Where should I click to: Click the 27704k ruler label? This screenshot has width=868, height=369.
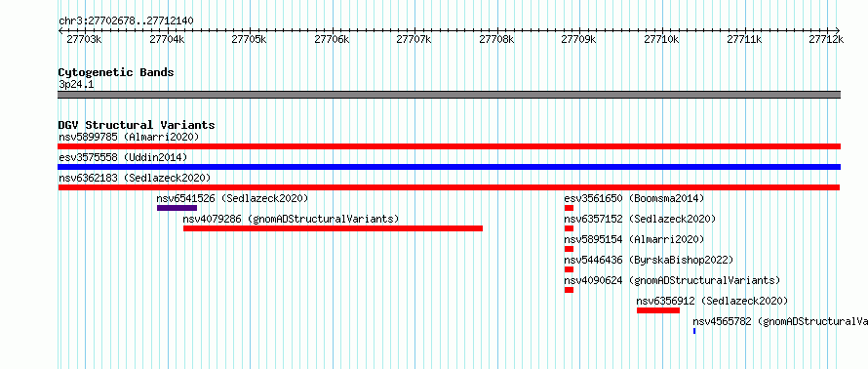(x=167, y=39)
